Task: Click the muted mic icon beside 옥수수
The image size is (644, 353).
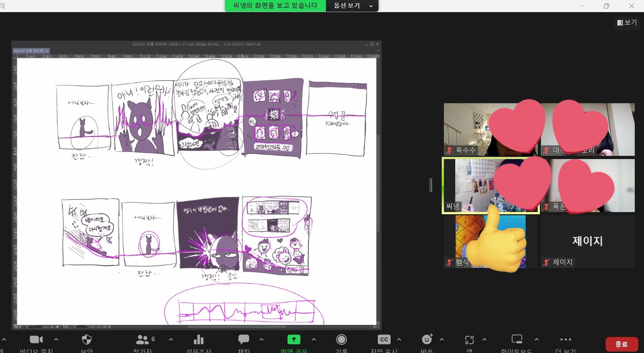Action: click(x=450, y=151)
